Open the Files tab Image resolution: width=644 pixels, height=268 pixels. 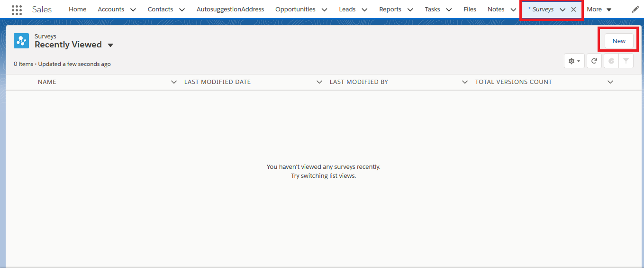coord(470,9)
